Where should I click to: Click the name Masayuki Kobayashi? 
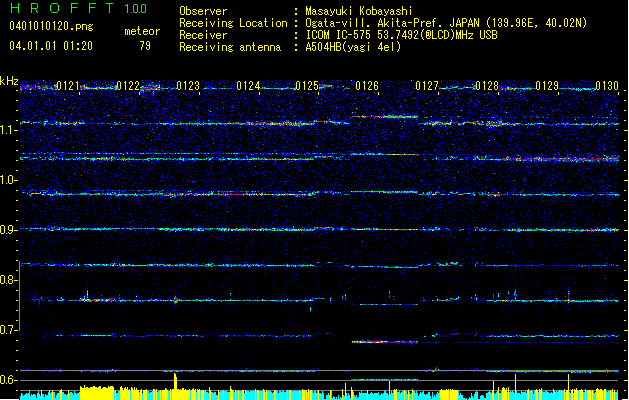(x=358, y=11)
